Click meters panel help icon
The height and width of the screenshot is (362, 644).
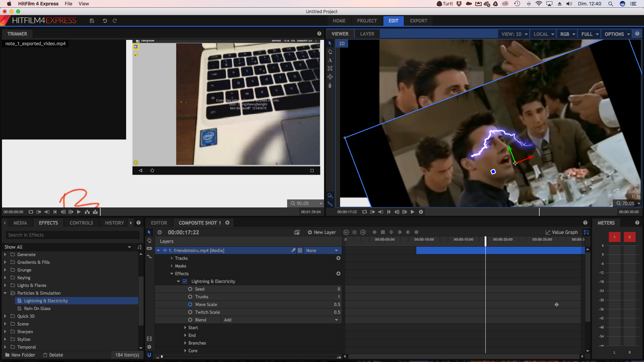(637, 223)
